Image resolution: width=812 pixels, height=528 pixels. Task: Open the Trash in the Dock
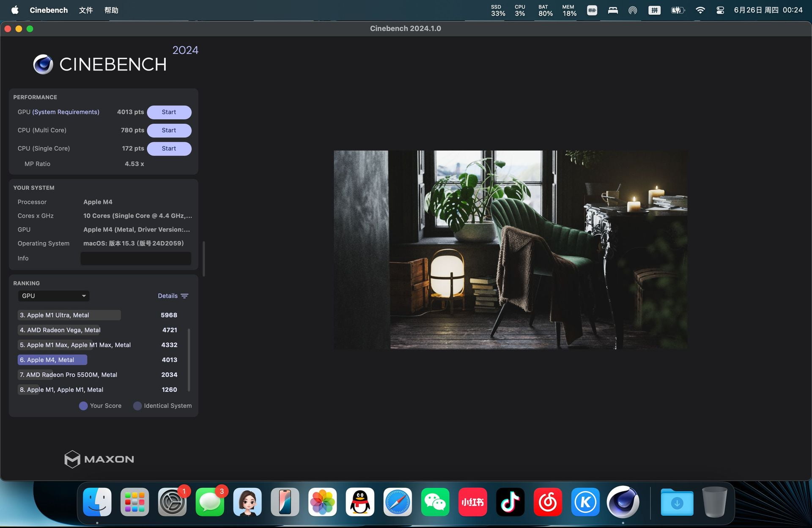pos(715,502)
